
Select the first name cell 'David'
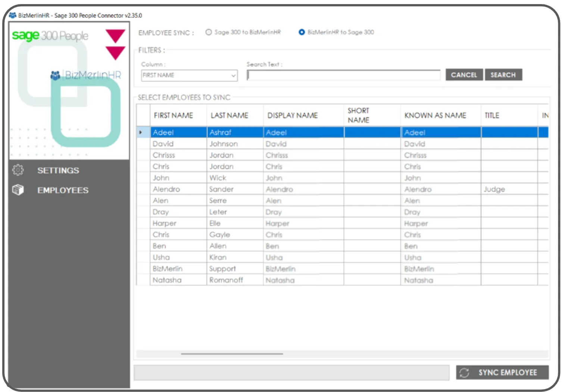[x=179, y=144]
